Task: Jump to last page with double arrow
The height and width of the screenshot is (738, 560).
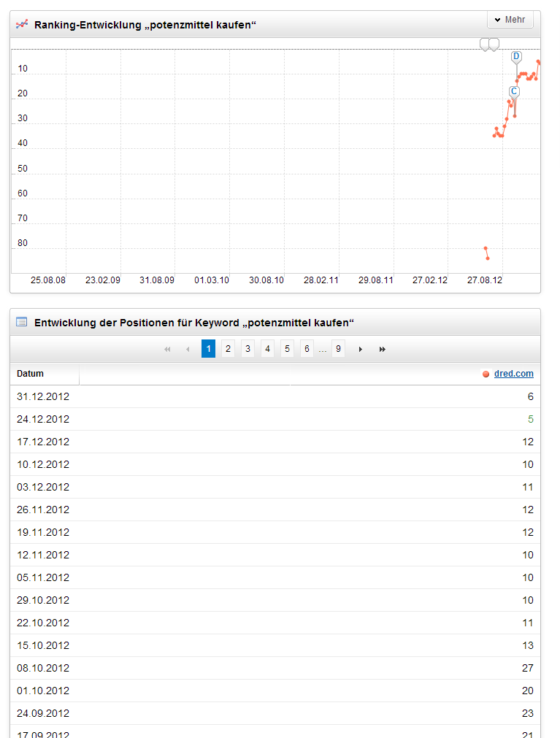Action: (382, 349)
